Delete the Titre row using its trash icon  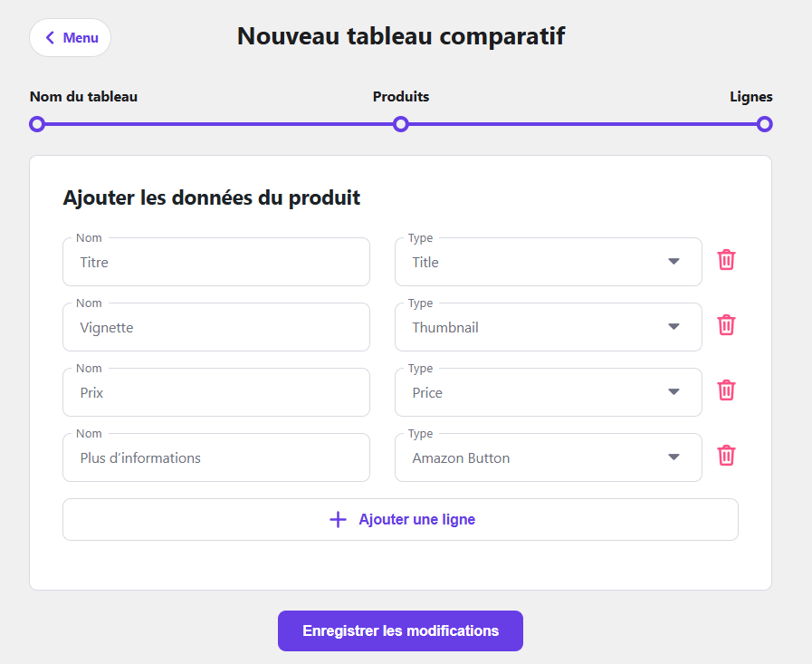pyautogui.click(x=725, y=260)
